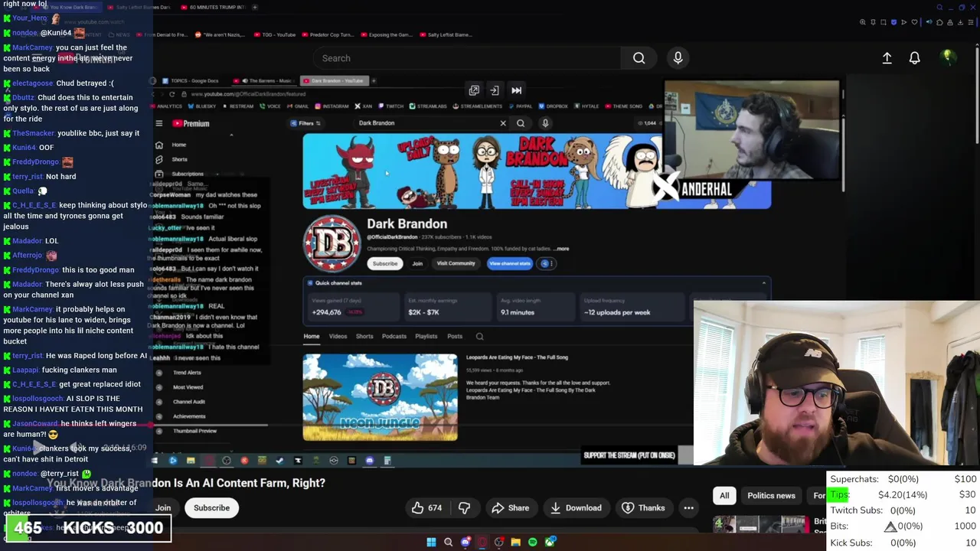Screen dimensions: 980x551
Task: Select the All filter chip
Action: 724,495
